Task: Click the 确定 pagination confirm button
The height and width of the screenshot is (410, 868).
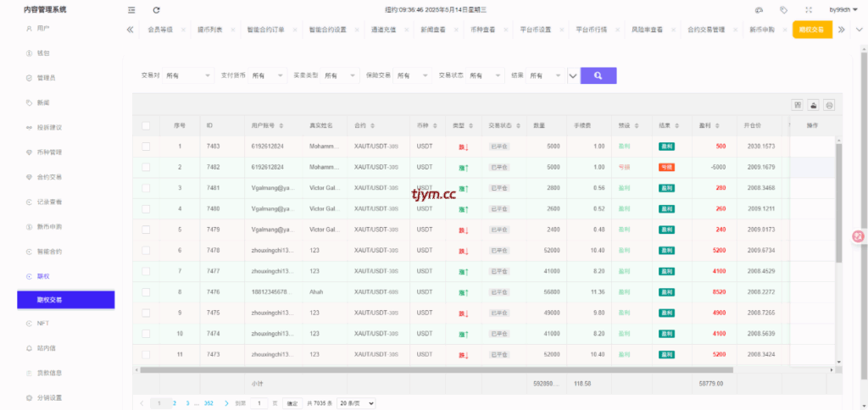Action: coord(292,403)
